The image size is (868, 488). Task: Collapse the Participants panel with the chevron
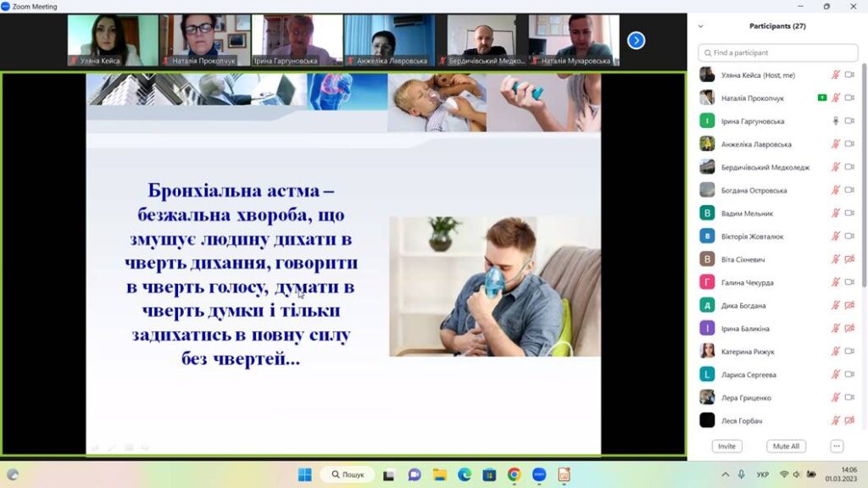(x=700, y=26)
